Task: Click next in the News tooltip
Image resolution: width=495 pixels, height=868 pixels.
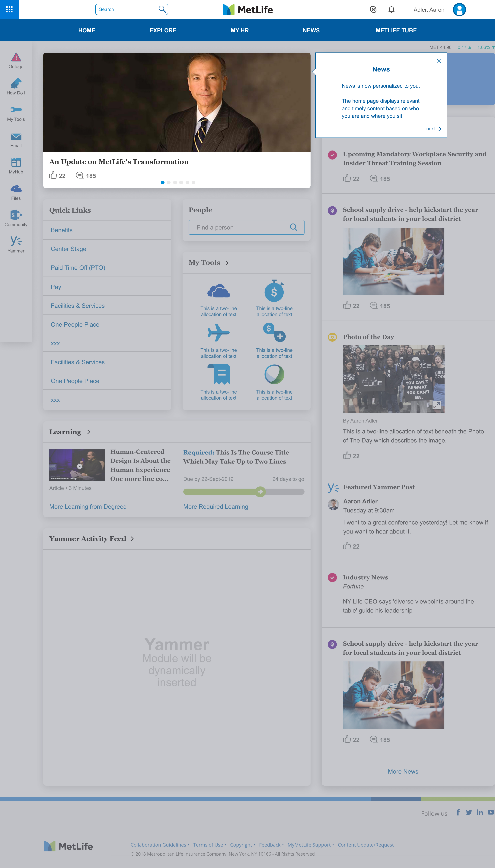Action: point(433,129)
